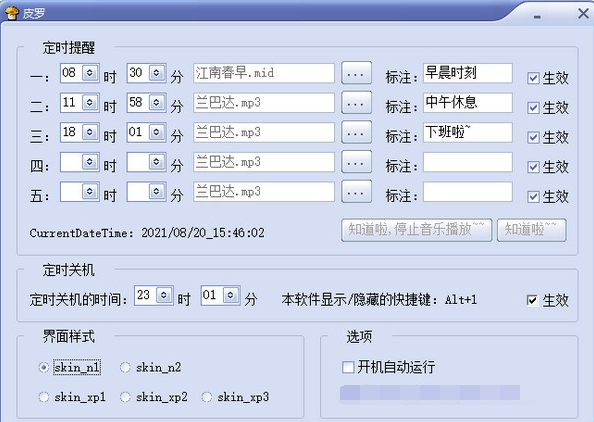Click the 下班啦 note field
Image resolution: width=594 pixels, height=422 pixels.
(x=468, y=132)
